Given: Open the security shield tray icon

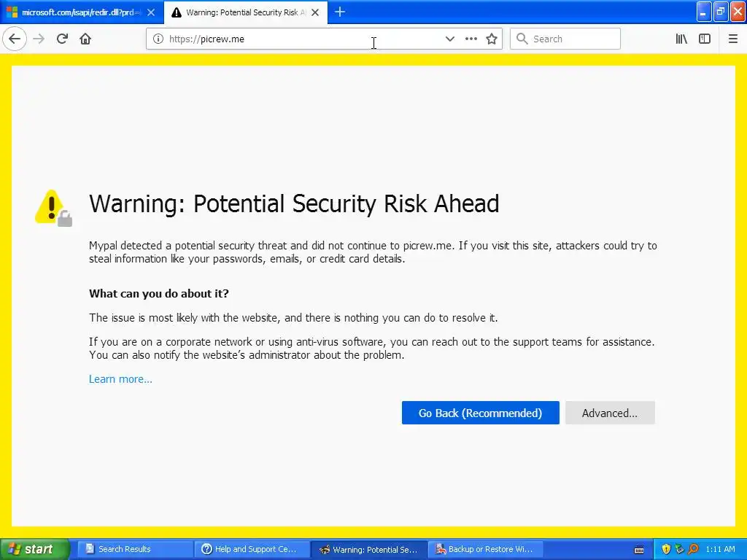Looking at the screenshot, I should 666,549.
